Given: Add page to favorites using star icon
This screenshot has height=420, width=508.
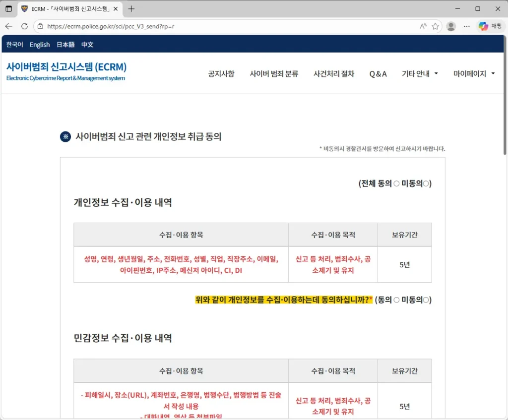Looking at the screenshot, I should pyautogui.click(x=435, y=26).
